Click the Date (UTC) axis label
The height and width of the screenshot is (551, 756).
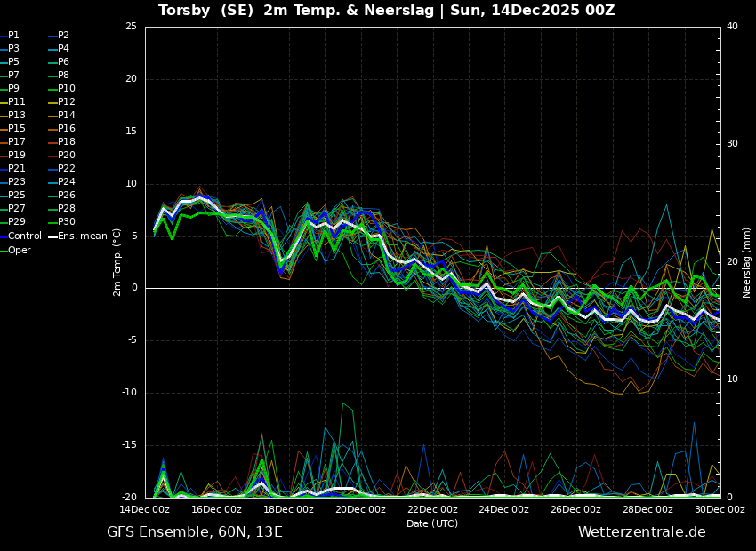click(432, 523)
